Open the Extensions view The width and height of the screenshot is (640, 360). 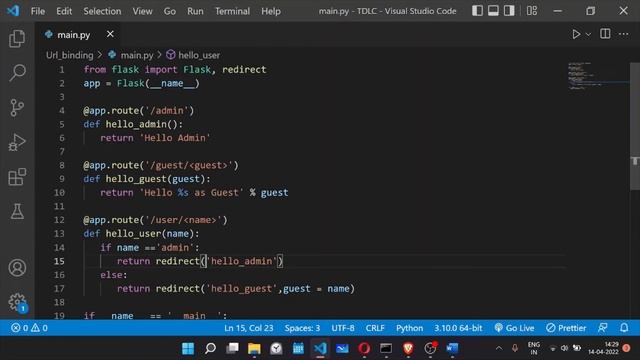click(x=17, y=177)
